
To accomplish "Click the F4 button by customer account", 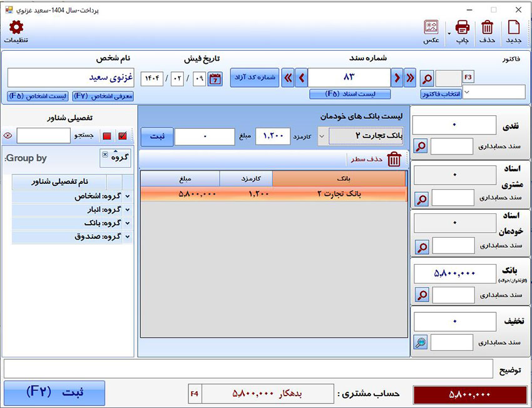I will coord(195,394).
